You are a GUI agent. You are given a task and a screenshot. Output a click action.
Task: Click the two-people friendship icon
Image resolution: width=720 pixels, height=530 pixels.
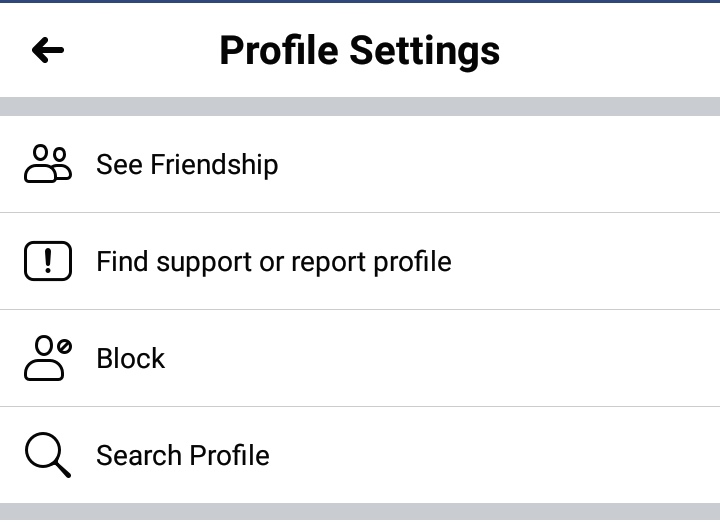click(x=48, y=164)
